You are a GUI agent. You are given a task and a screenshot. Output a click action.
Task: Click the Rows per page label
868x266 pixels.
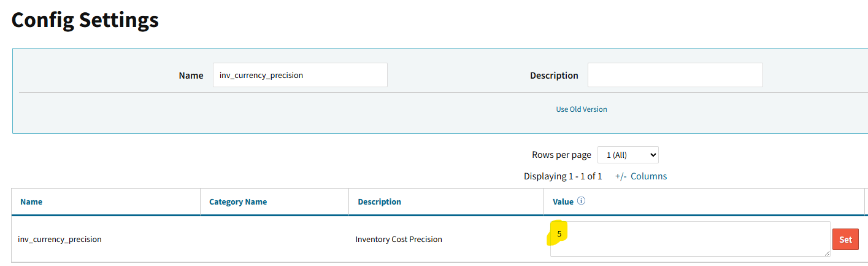[561, 155]
